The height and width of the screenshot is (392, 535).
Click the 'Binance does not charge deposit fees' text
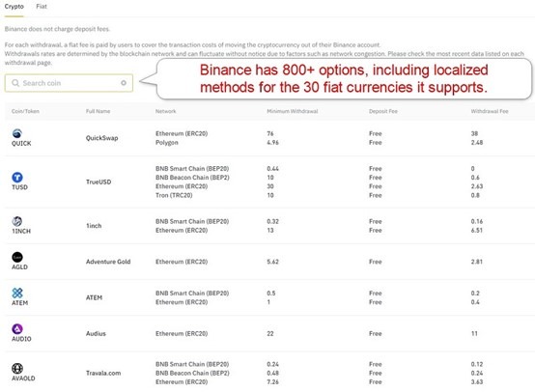pyautogui.click(x=57, y=29)
